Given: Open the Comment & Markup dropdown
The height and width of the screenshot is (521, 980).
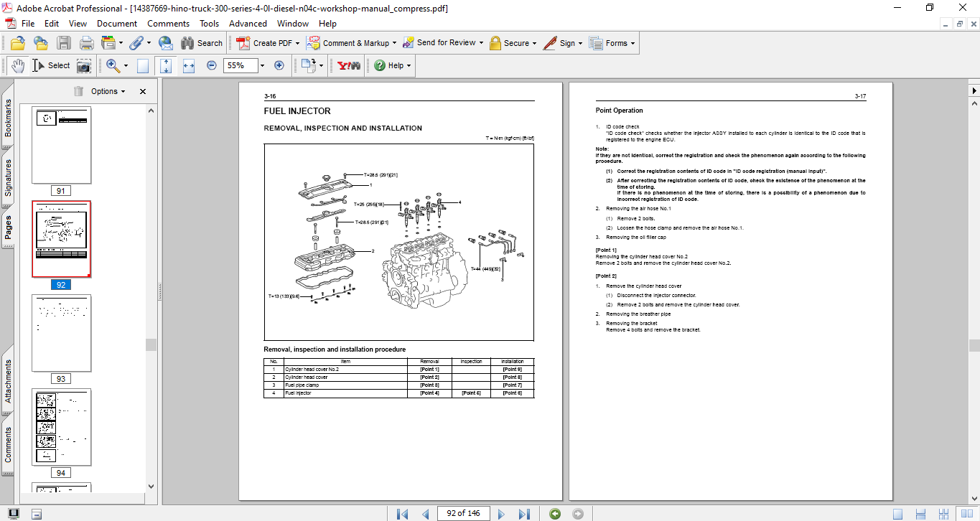Looking at the screenshot, I should click(353, 43).
